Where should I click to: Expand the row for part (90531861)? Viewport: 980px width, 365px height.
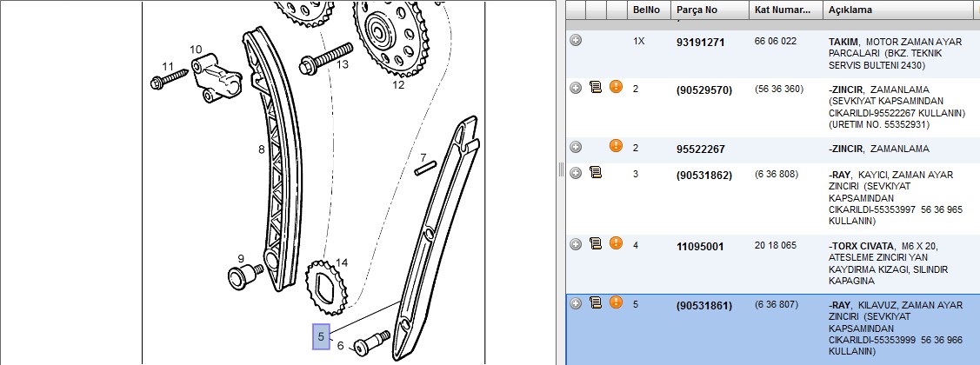pos(576,303)
